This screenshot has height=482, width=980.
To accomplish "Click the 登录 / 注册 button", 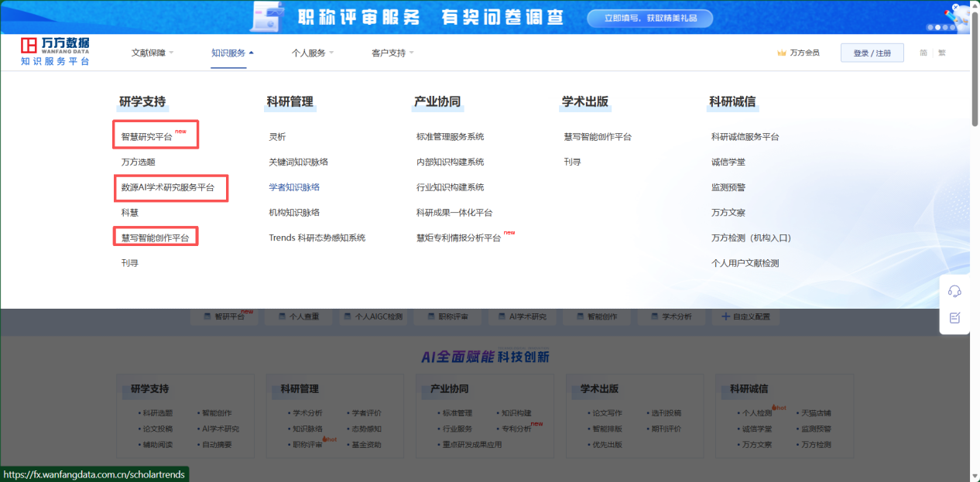I will [872, 53].
